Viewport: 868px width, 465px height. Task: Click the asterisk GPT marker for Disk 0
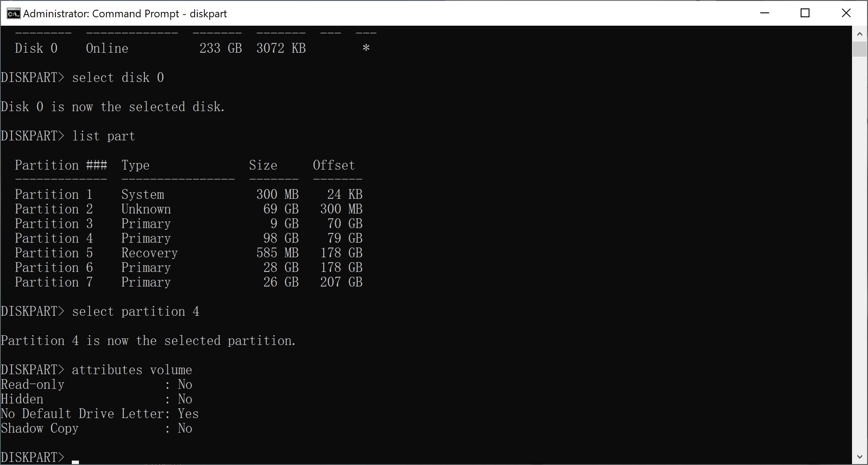point(366,48)
